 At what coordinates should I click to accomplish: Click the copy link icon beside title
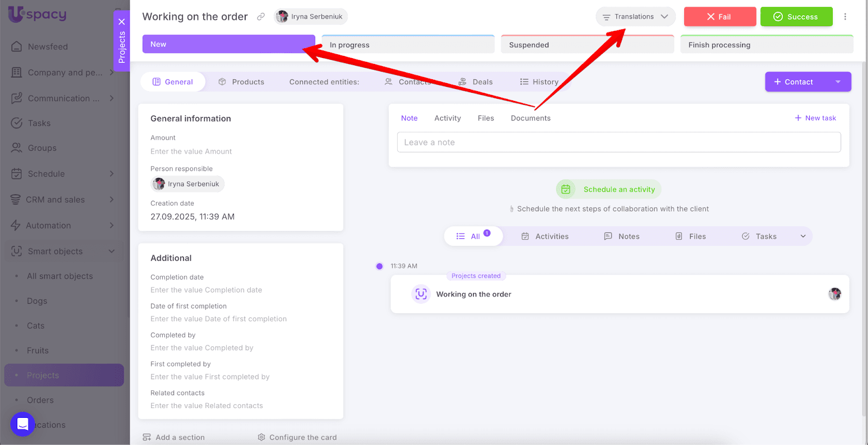tap(261, 17)
